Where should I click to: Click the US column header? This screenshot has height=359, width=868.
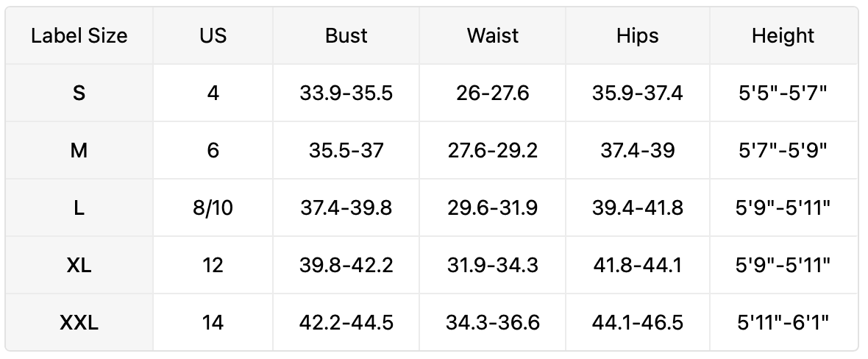click(x=213, y=36)
